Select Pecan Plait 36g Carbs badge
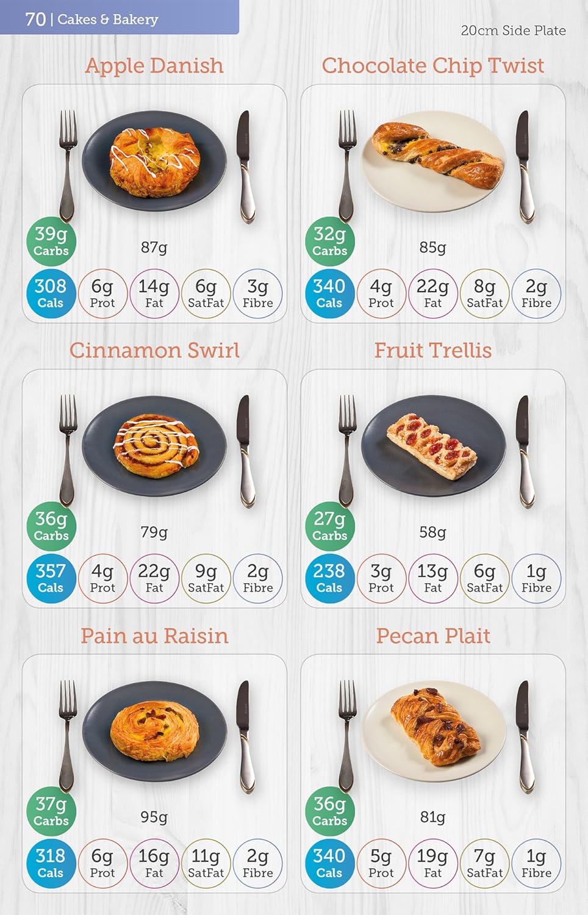The image size is (588, 915). (x=329, y=811)
